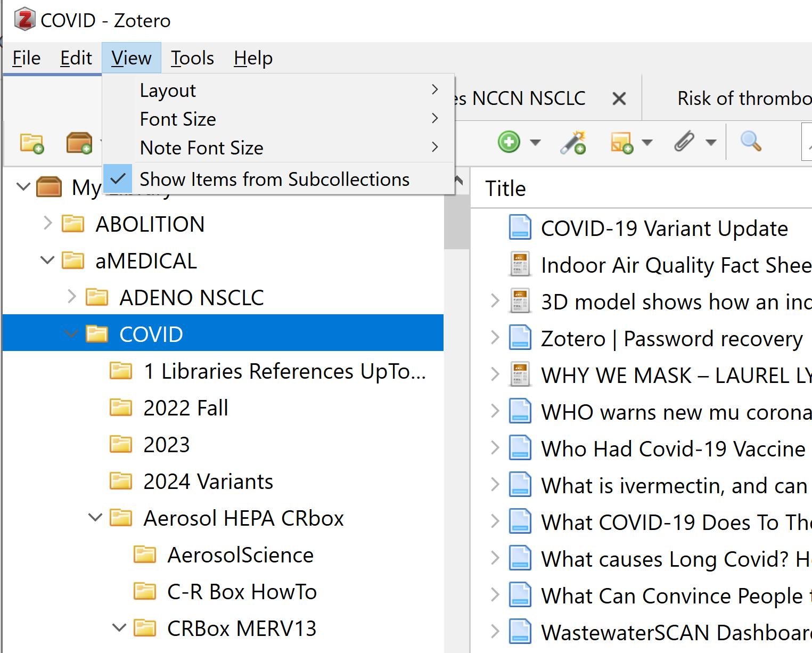This screenshot has height=653, width=812.
Task: Collapse the COVID collection
Action: coord(71,334)
